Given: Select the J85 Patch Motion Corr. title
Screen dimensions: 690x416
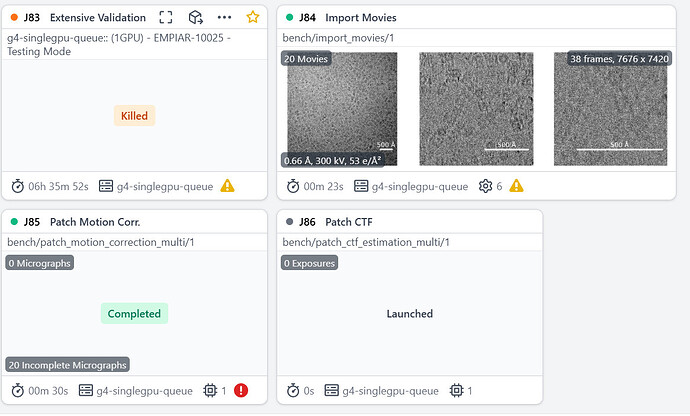Looking at the screenshot, I should pyautogui.click(x=95, y=222).
